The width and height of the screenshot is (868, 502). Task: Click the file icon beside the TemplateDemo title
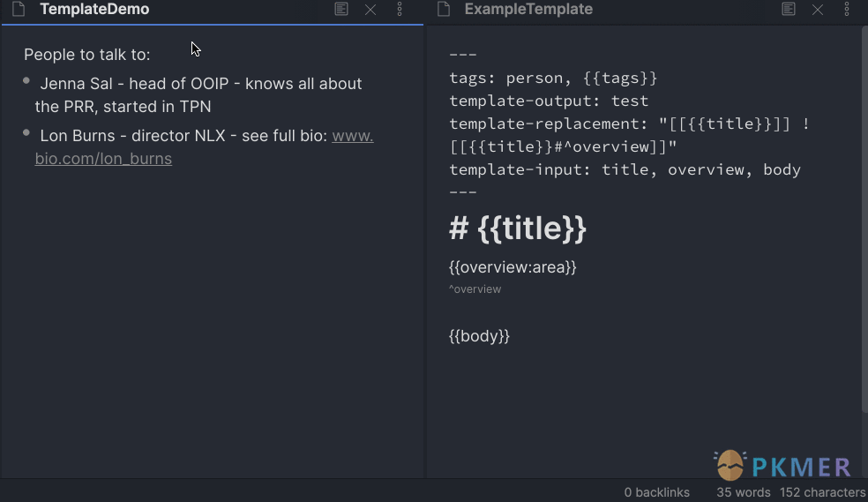point(18,10)
